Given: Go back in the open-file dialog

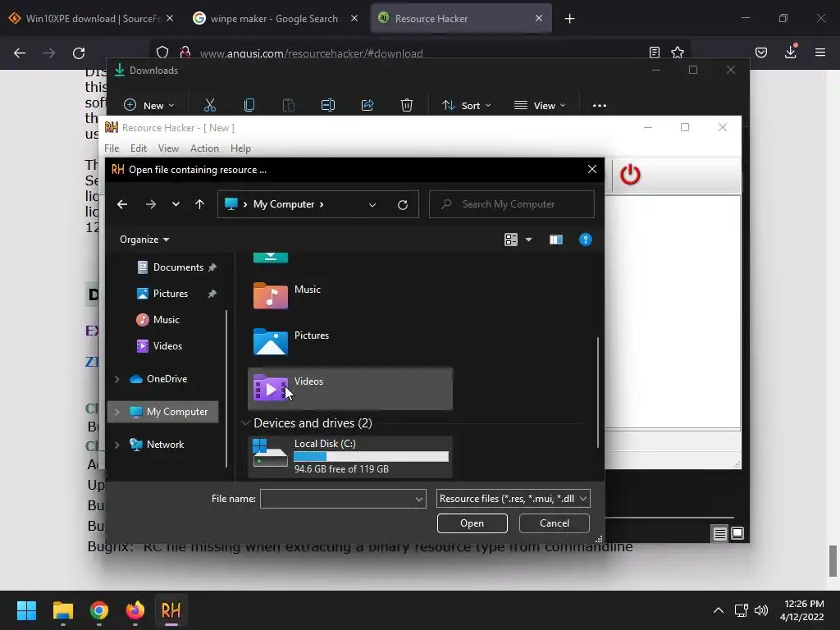Looking at the screenshot, I should [122, 204].
